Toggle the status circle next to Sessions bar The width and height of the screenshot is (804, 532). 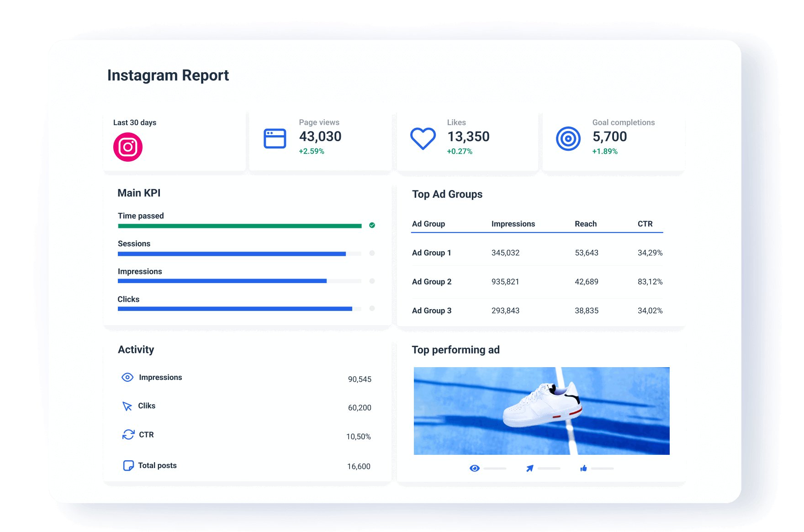point(371,253)
